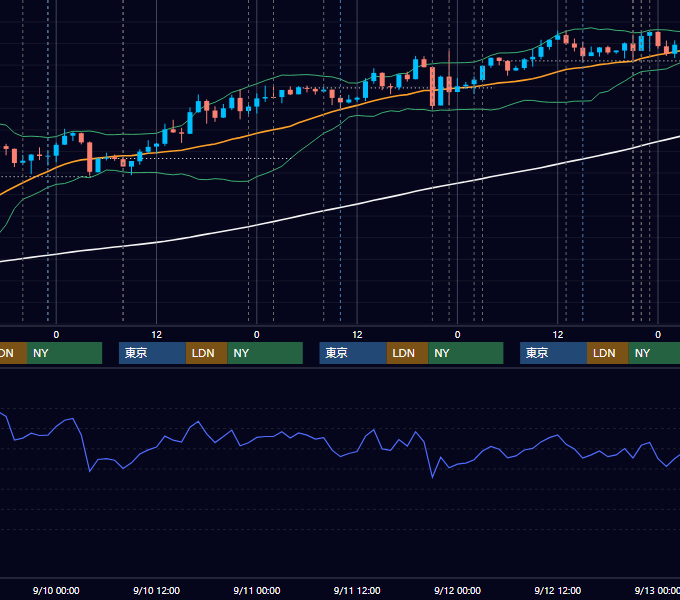Image resolution: width=680 pixels, height=600 pixels.
Task: Click the 東京 session block on 9/11
Action: (x=353, y=353)
